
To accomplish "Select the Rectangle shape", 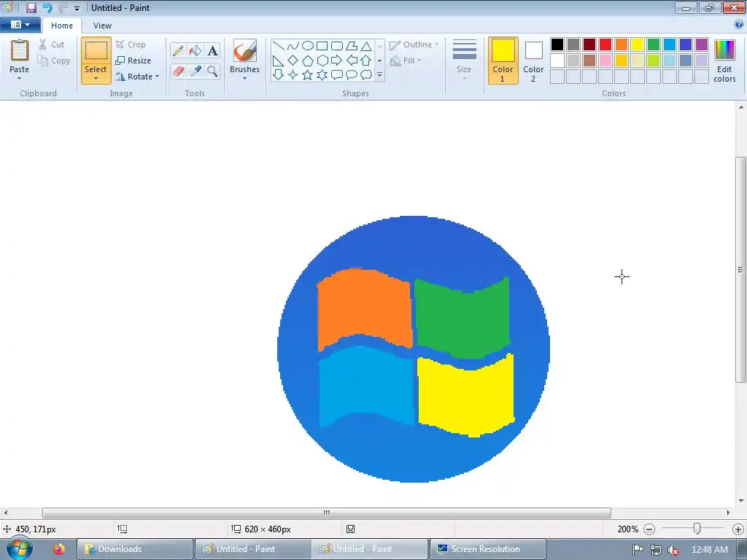I will [322, 46].
